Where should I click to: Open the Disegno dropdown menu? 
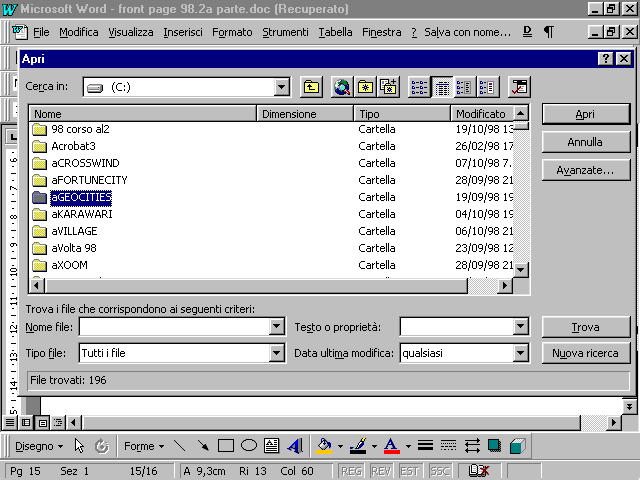[x=39, y=446]
